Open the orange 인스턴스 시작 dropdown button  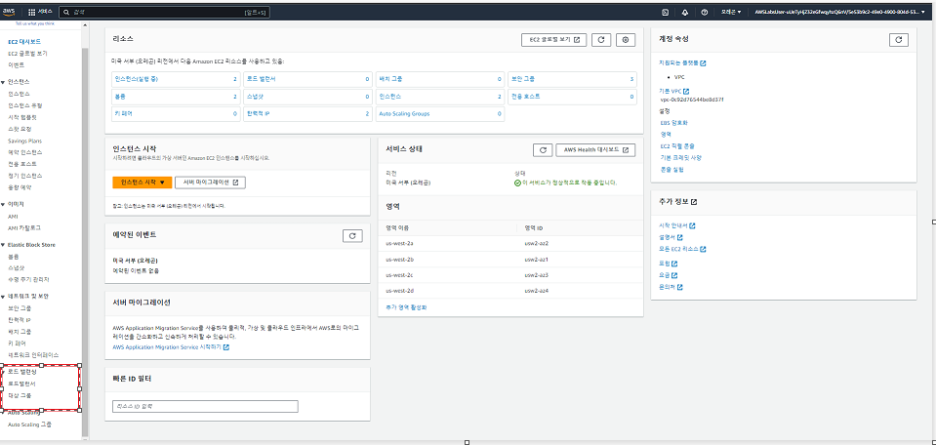[142, 183]
